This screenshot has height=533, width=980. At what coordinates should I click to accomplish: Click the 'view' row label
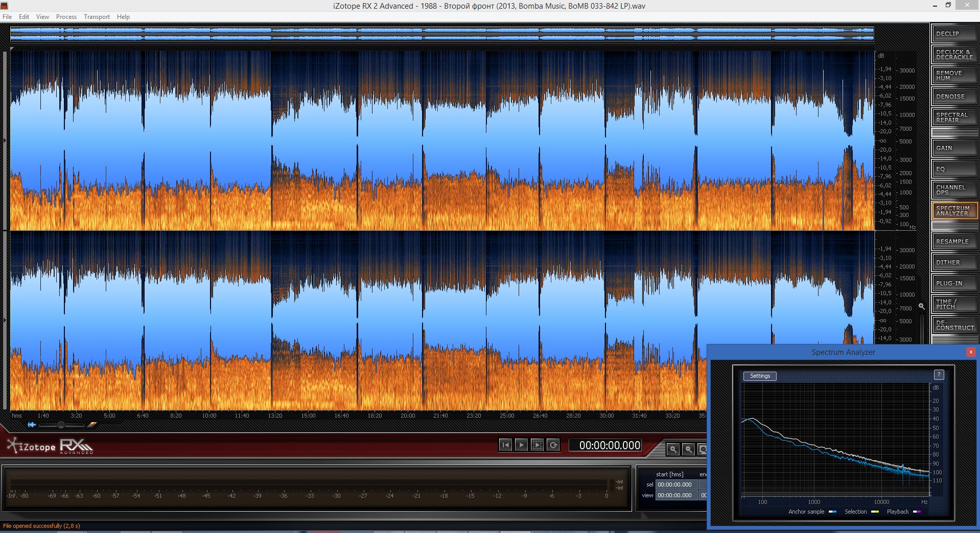point(647,495)
